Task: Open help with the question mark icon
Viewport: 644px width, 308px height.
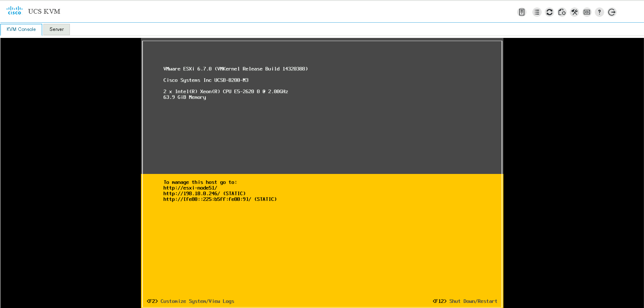Action: (599, 12)
